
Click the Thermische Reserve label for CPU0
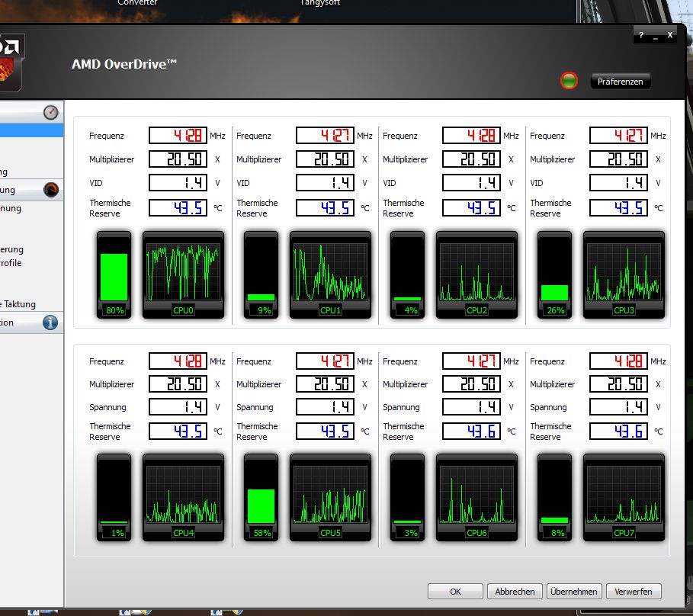pos(110,207)
